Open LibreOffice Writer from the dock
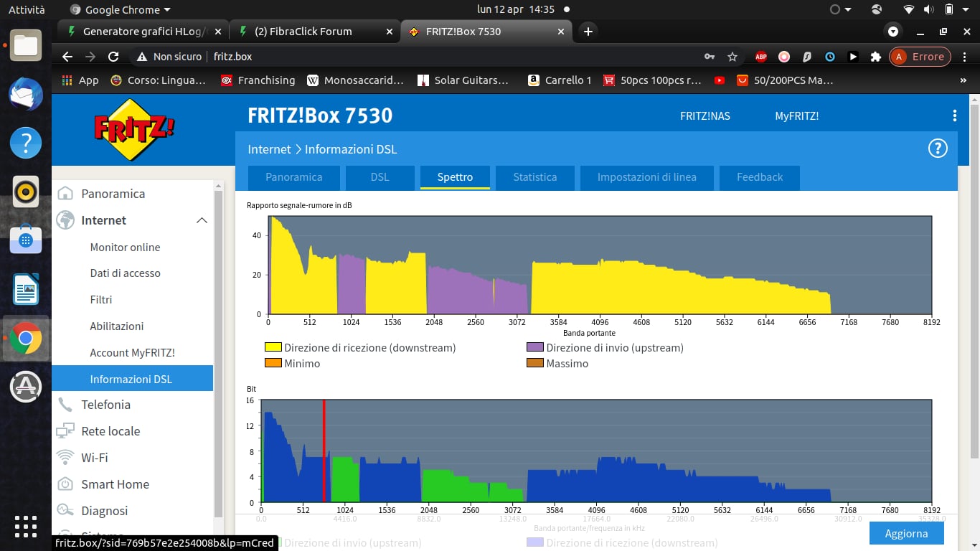This screenshot has height=551, width=980. point(26,290)
